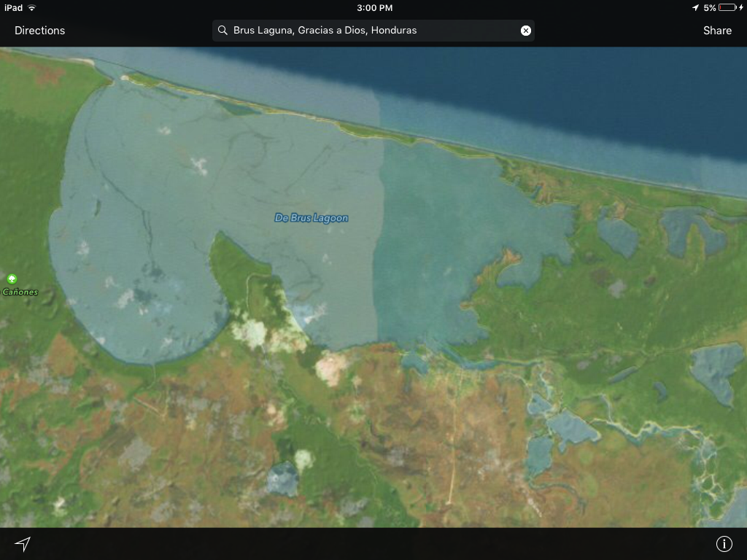Tap the magnifying glass search icon
This screenshot has height=560, width=747.
(x=222, y=31)
